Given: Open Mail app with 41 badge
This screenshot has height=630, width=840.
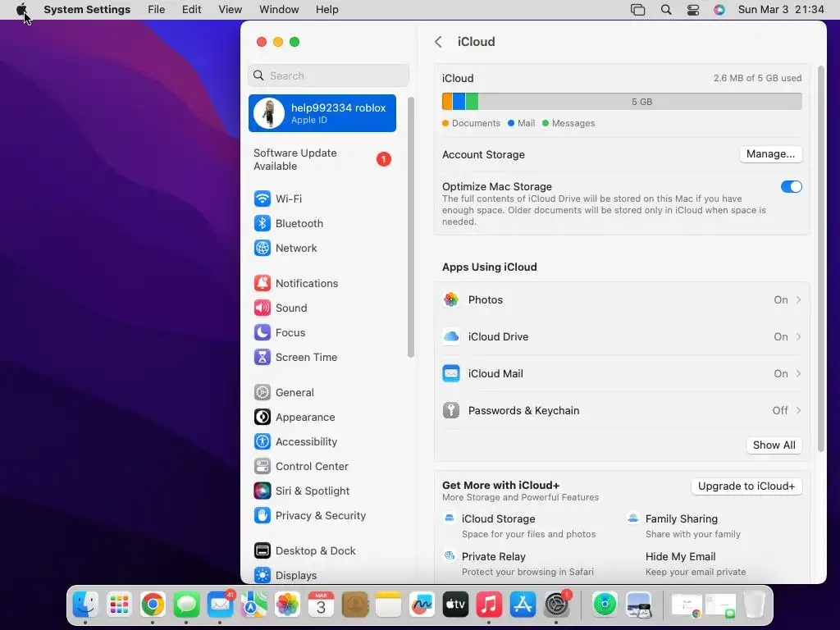Looking at the screenshot, I should [220, 605].
